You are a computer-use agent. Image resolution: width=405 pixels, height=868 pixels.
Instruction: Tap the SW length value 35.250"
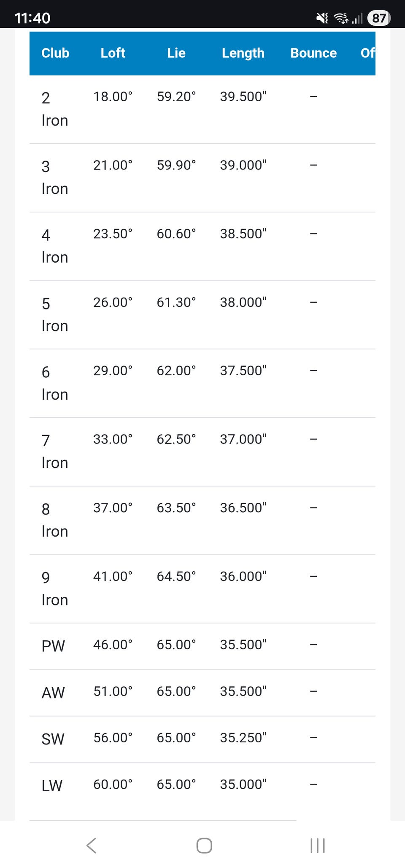[x=243, y=738]
